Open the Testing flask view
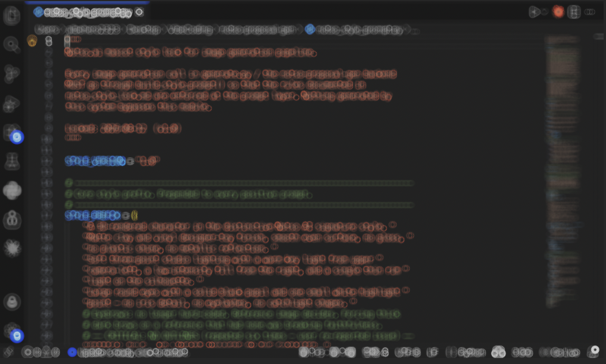This screenshot has height=364, width=606. point(11,161)
